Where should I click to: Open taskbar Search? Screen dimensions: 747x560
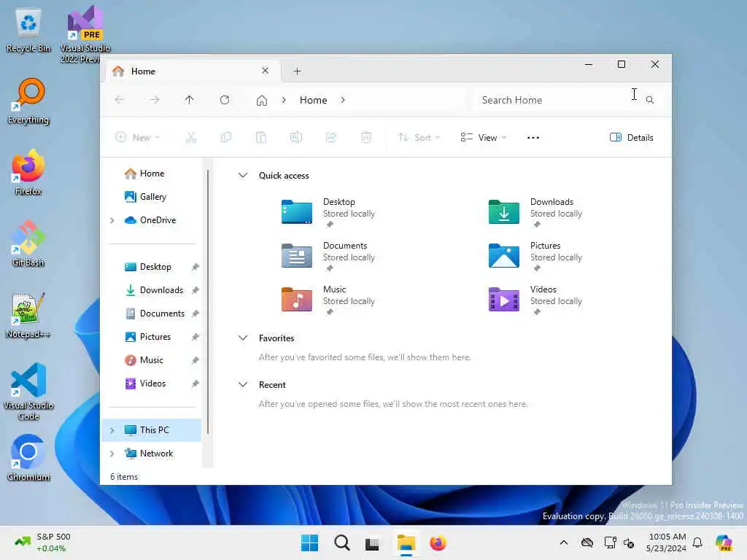341,542
